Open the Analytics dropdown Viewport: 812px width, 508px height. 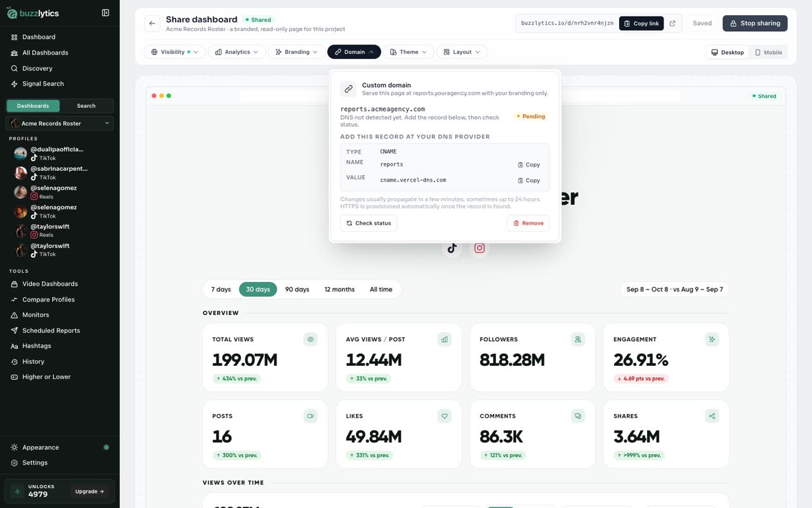(x=237, y=52)
